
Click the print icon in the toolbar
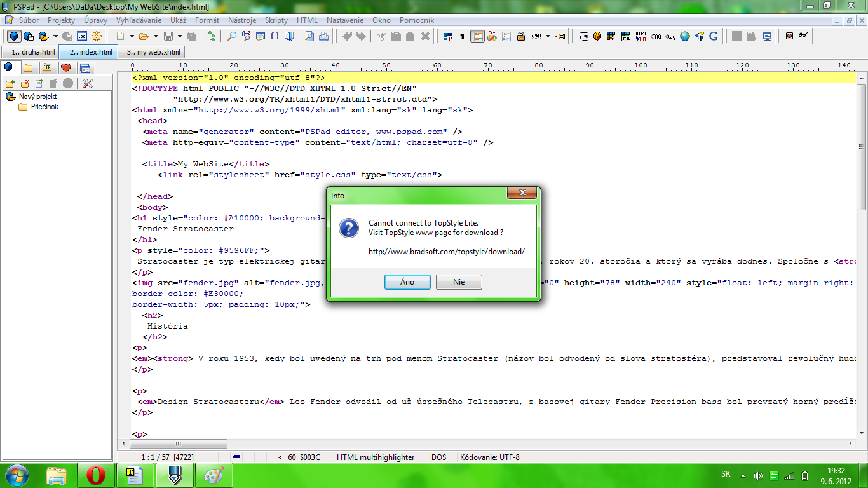pos(323,36)
